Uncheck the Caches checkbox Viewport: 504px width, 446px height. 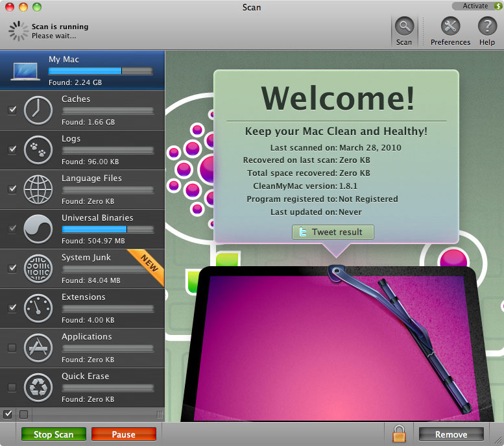click(12, 110)
